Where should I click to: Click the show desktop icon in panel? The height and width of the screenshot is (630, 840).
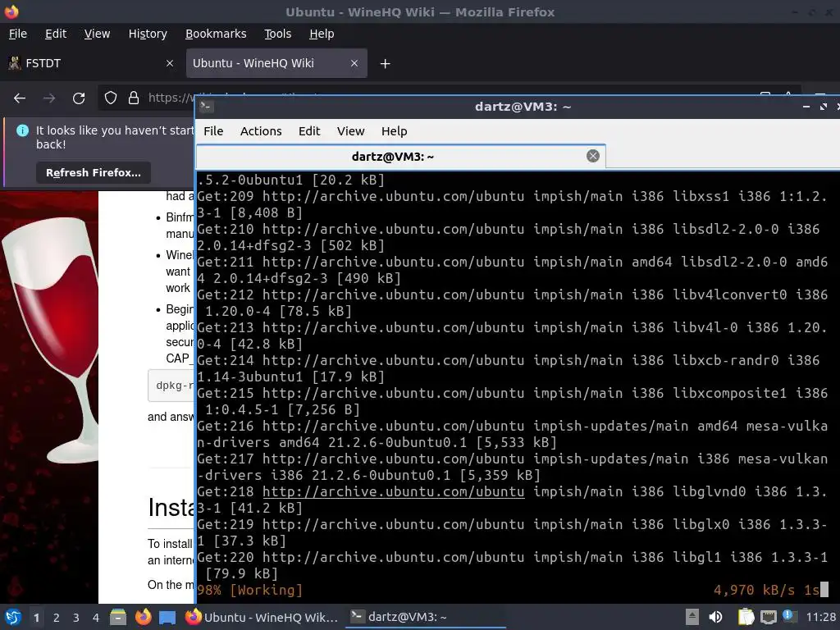tap(167, 618)
